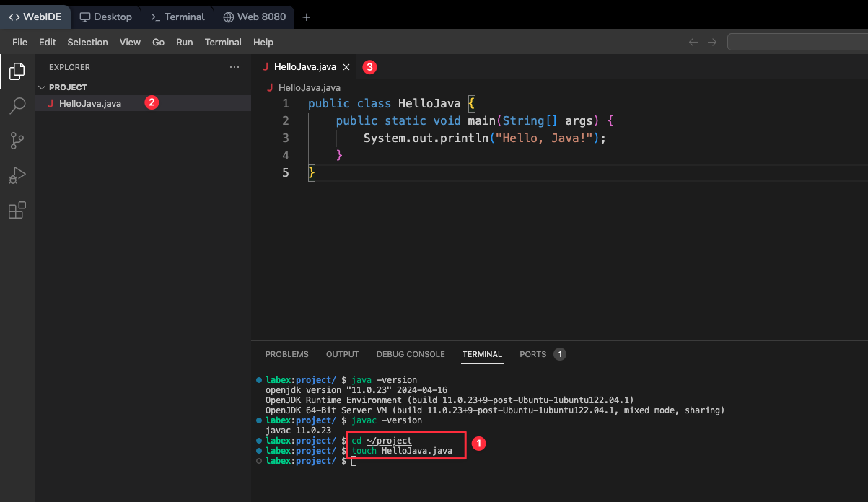Open the Run and Debug icon
868x502 pixels.
[17, 175]
